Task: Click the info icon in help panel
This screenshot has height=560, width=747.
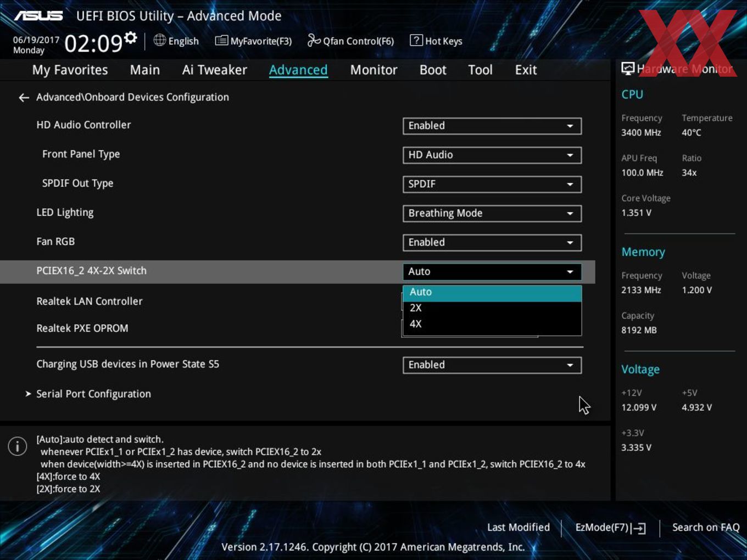Action: (x=18, y=446)
